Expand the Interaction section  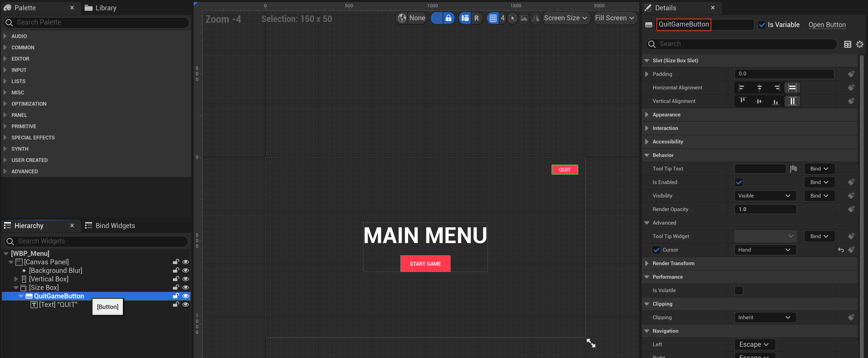[x=646, y=128]
